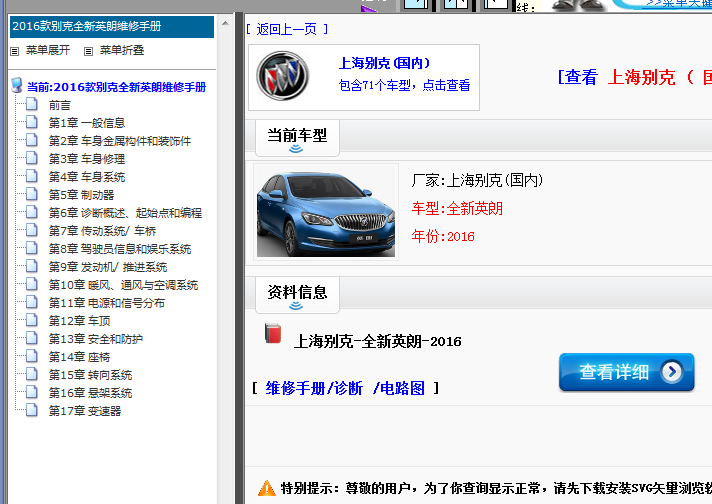Screen dimensions: 712x504
Task: Open chapter 第12章 车顶
Action: point(79,321)
